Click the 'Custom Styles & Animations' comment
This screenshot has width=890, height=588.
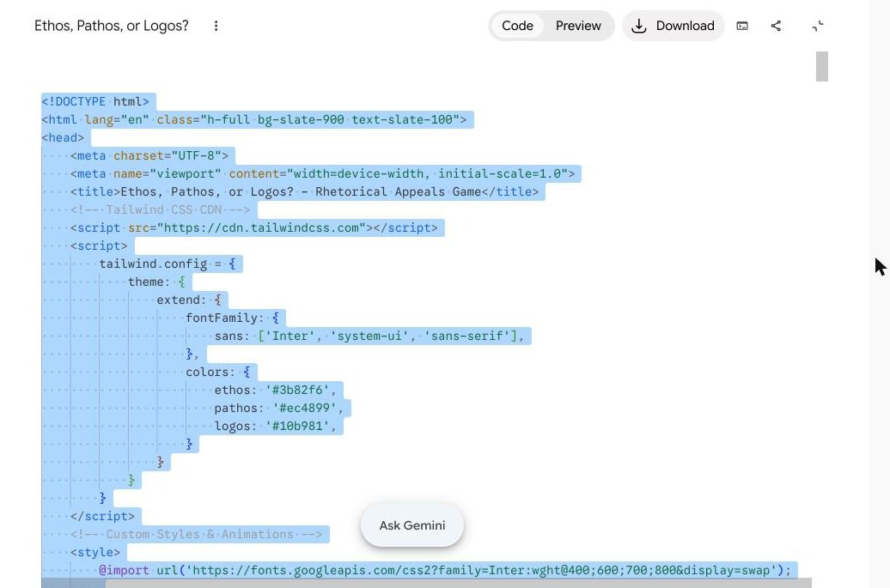point(197,535)
